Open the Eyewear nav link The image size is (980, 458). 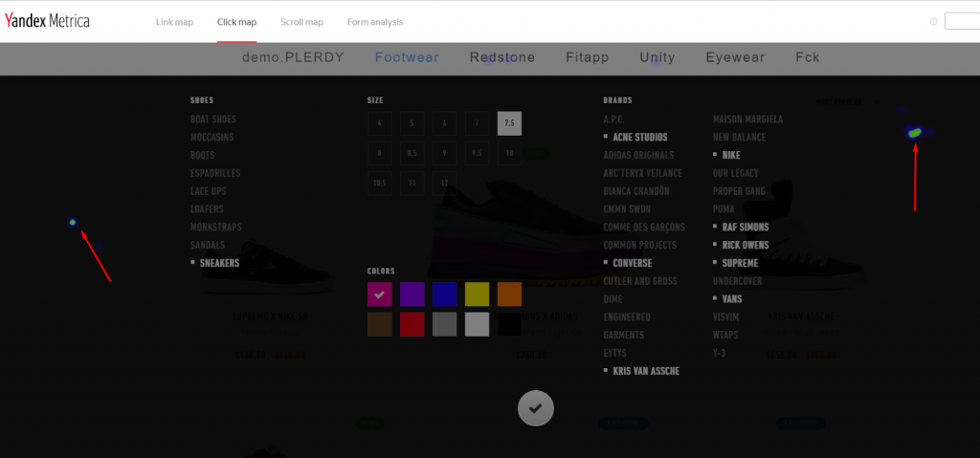point(736,57)
